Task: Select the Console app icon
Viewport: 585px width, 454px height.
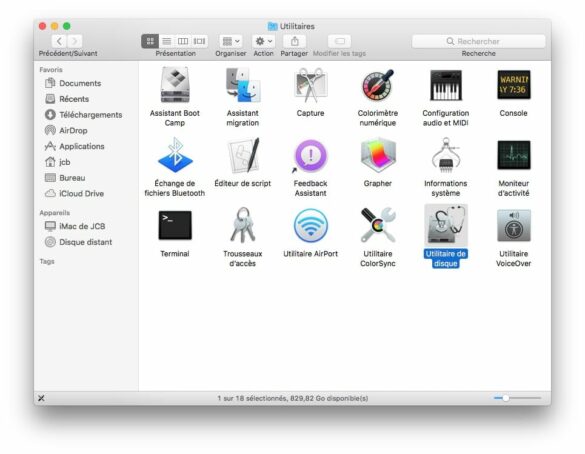Action: click(514, 85)
